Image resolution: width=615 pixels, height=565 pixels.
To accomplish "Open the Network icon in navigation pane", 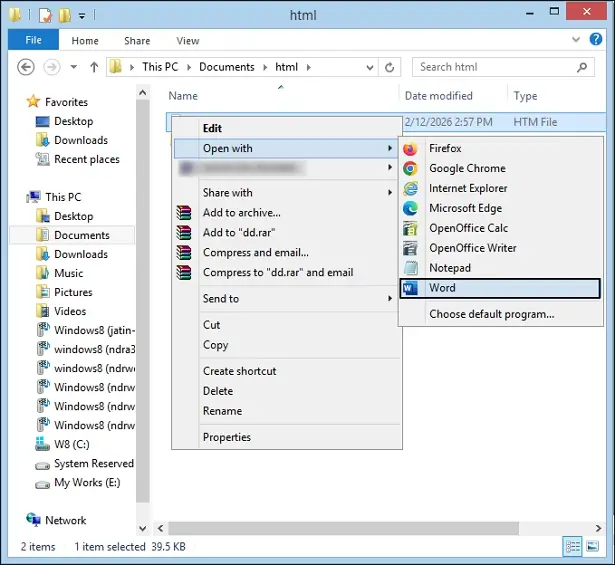I will [x=34, y=520].
